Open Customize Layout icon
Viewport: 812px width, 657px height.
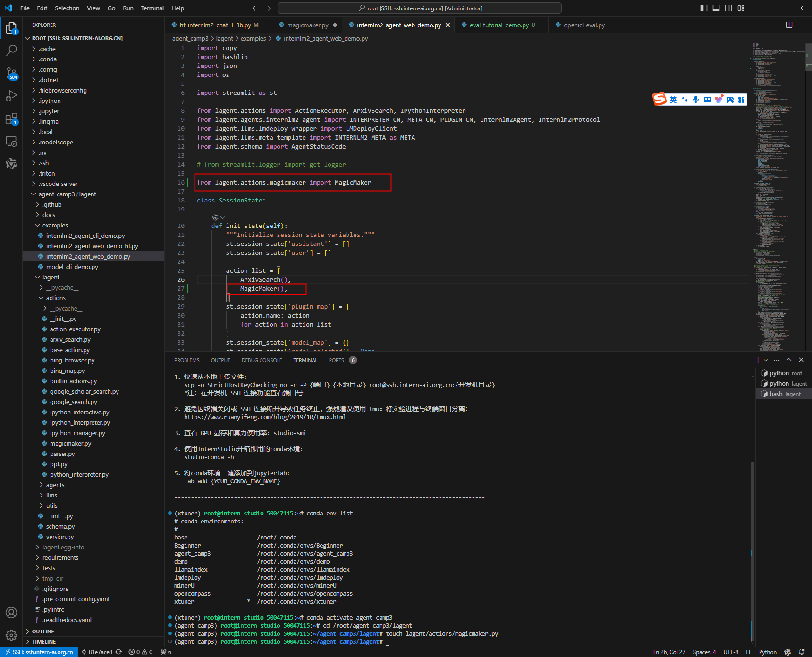[x=741, y=8]
